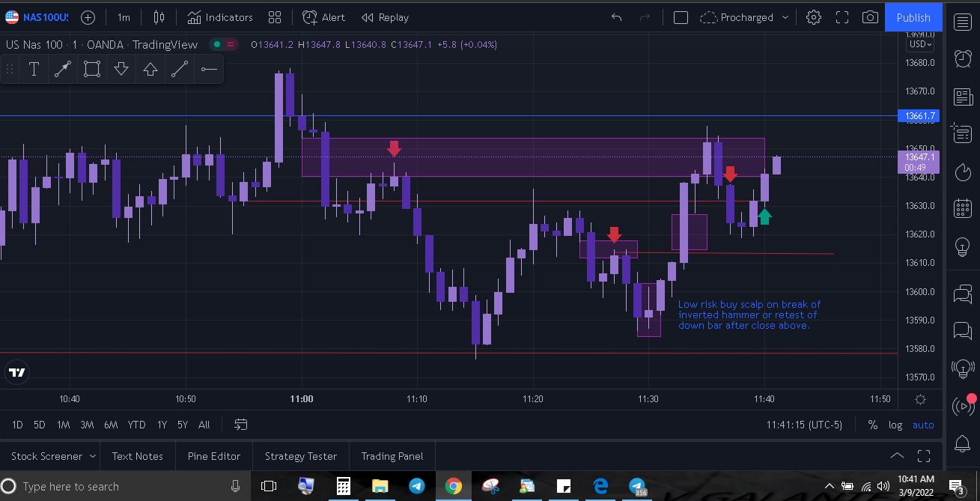This screenshot has width=980, height=501.
Task: Open chart settings gear in top toolbar
Action: 814,17
